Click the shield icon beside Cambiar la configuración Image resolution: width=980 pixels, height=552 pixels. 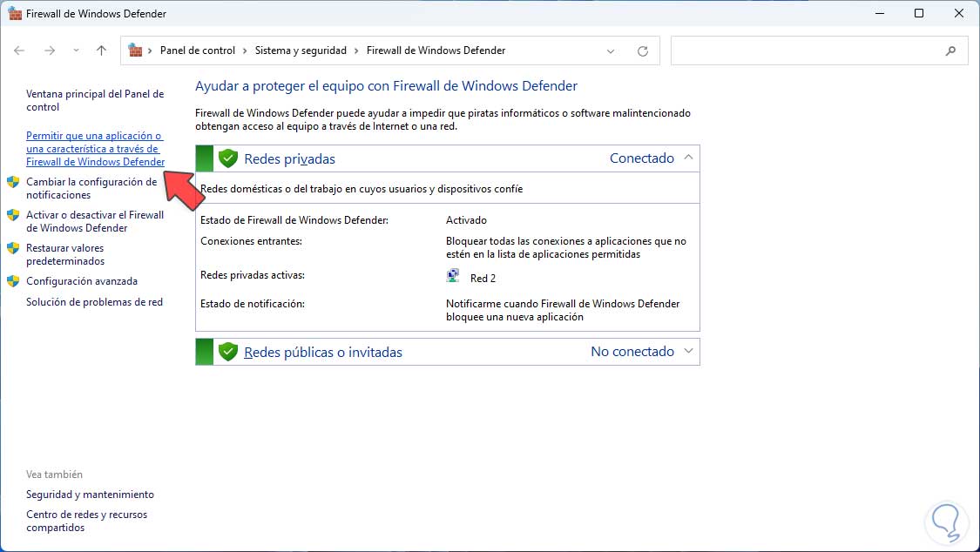pyautogui.click(x=13, y=182)
